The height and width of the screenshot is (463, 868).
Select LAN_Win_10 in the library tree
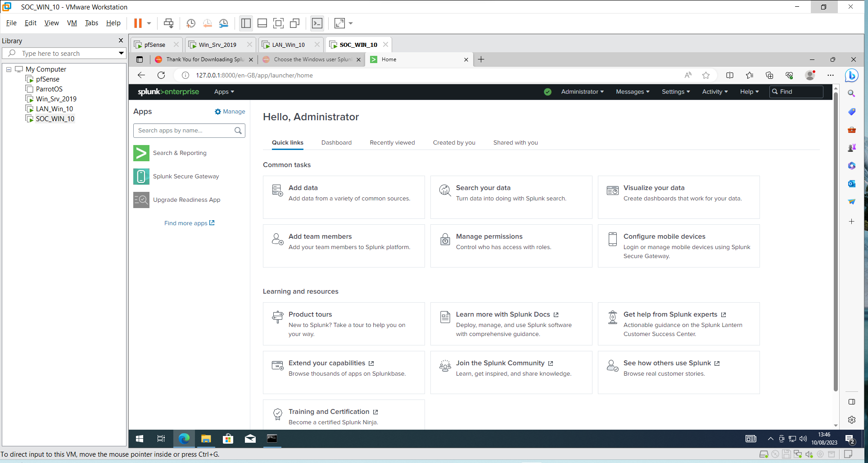[54, 109]
